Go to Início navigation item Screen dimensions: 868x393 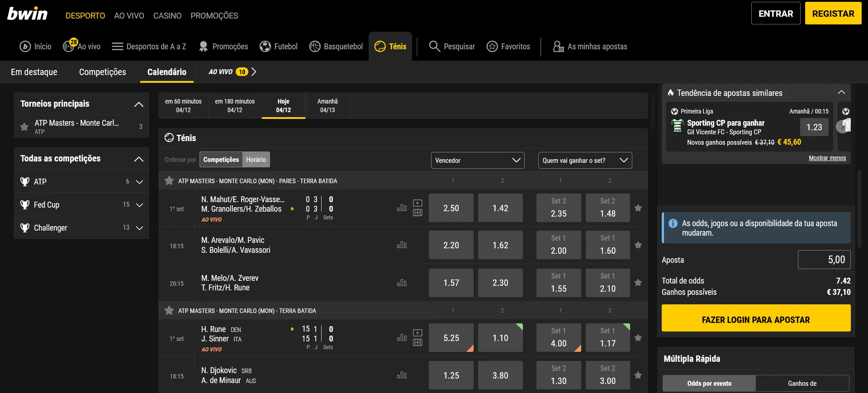35,47
